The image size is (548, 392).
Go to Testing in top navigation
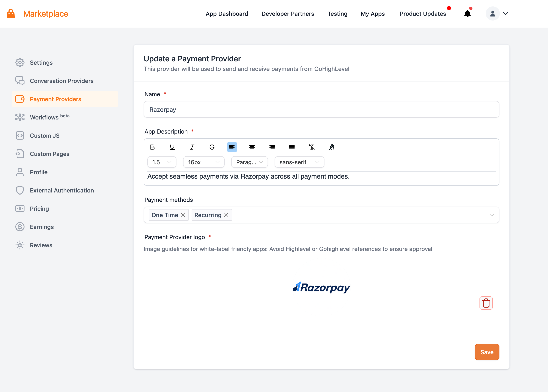pyautogui.click(x=337, y=14)
